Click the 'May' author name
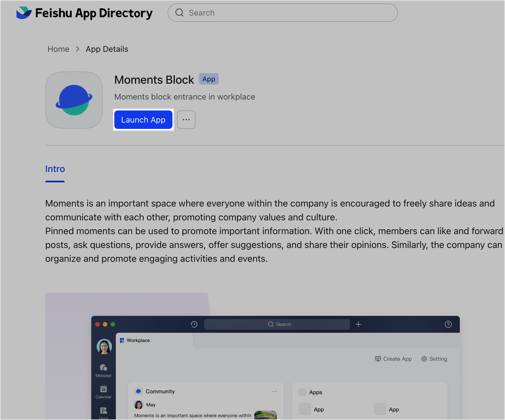505x420 pixels. click(151, 405)
